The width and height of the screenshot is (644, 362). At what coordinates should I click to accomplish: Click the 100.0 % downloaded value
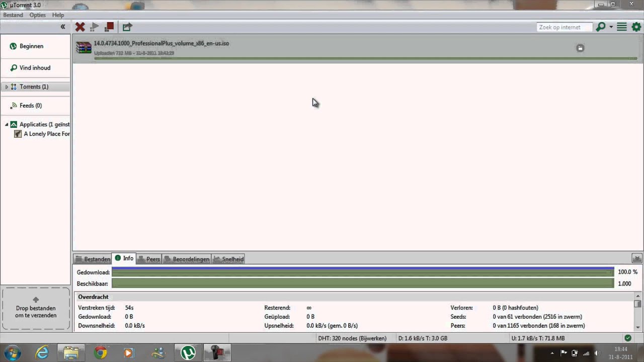627,272
